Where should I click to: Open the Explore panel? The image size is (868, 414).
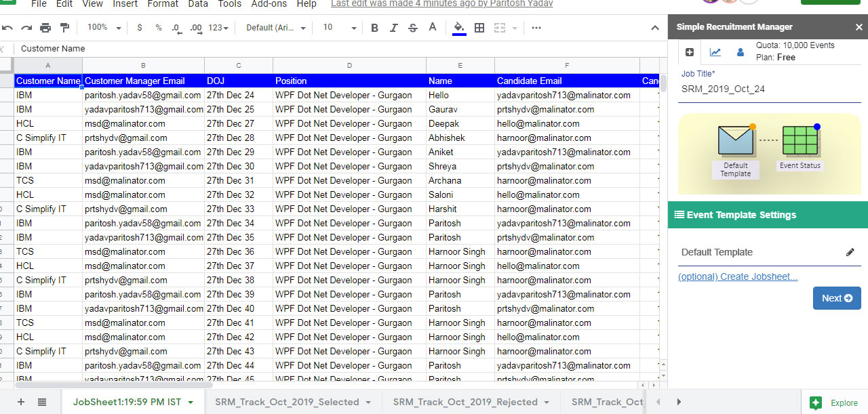(835, 402)
